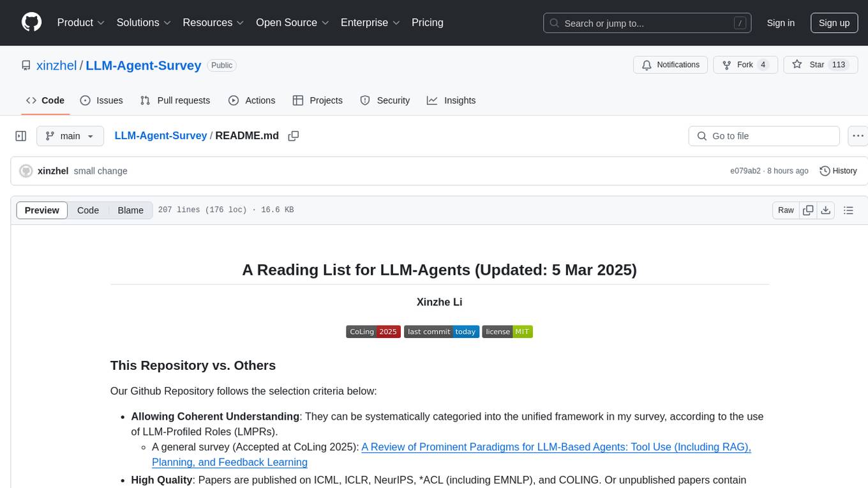This screenshot has width=868, height=488.
Task: Expand the Open Source menu
Action: tap(292, 22)
